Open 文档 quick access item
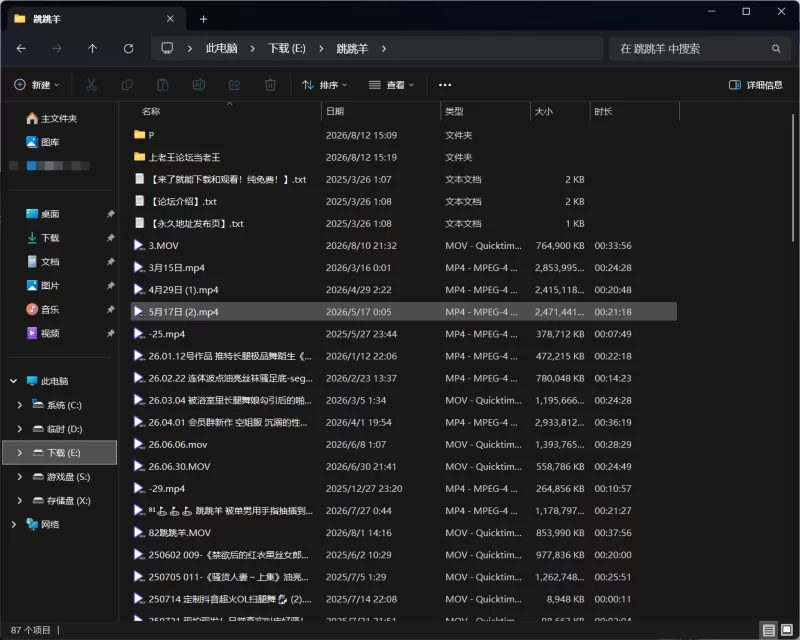 [42, 262]
